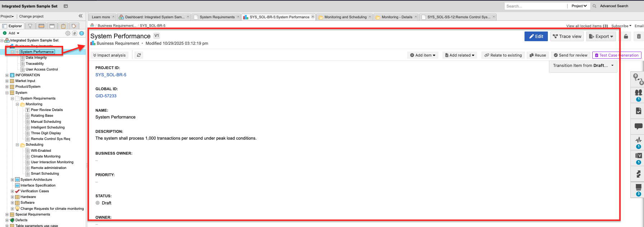Refresh the item with circular arrows button

coord(139,55)
